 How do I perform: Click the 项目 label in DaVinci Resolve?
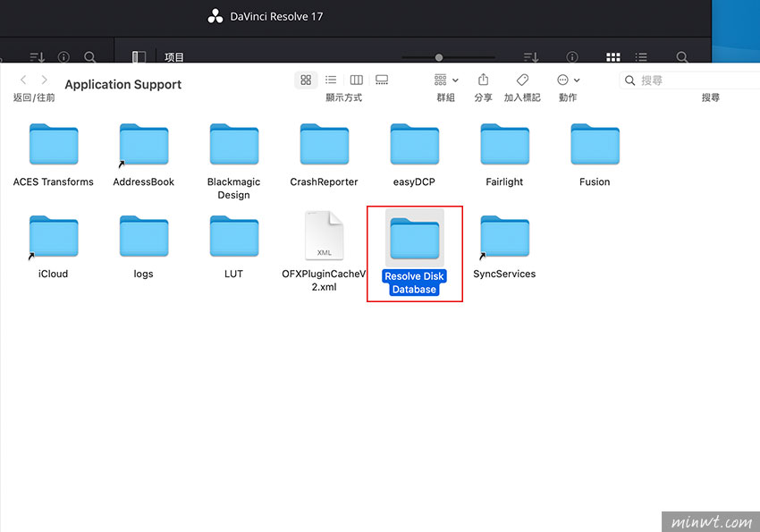[174, 57]
